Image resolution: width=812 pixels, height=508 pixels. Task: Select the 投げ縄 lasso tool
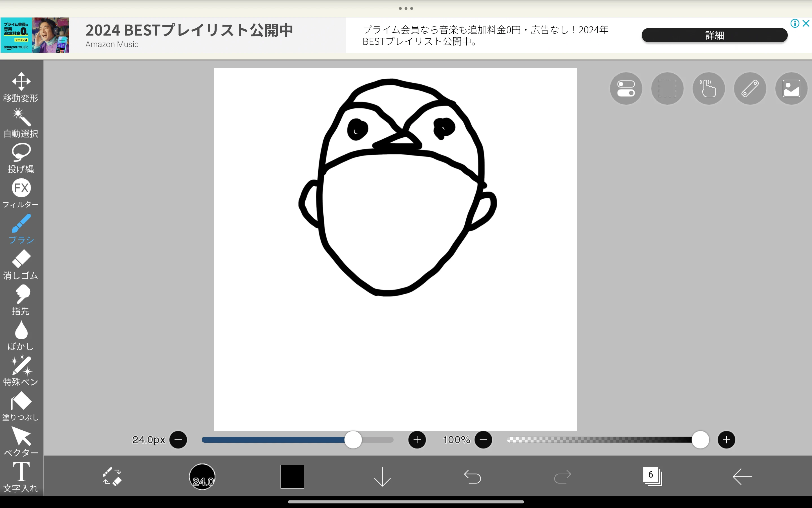(21, 158)
